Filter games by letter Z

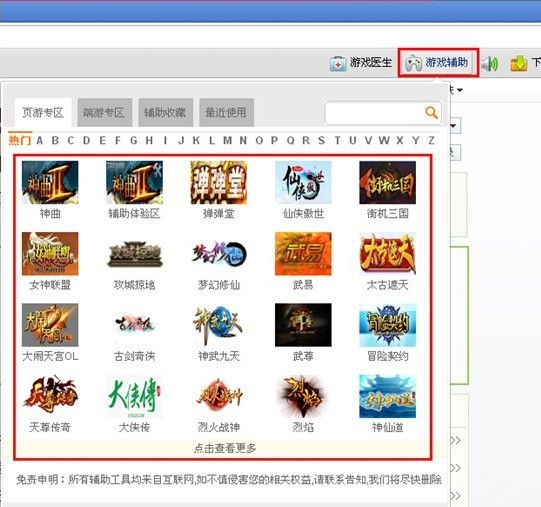click(431, 140)
